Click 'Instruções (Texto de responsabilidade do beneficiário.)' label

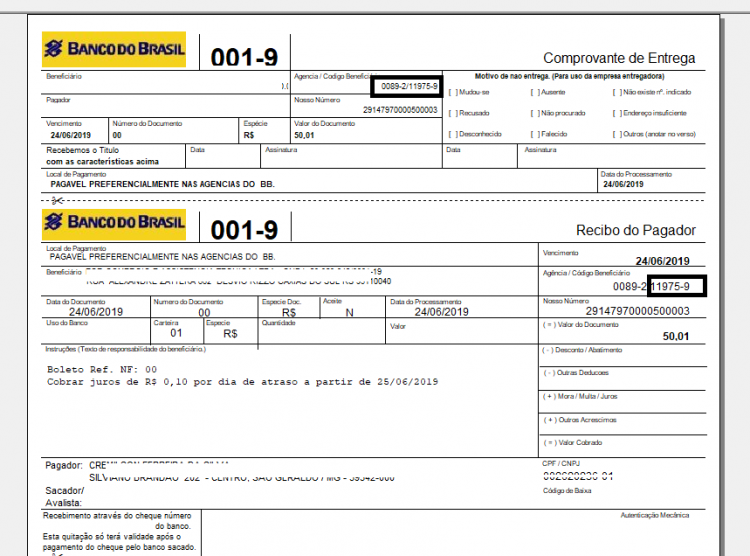tap(125, 349)
